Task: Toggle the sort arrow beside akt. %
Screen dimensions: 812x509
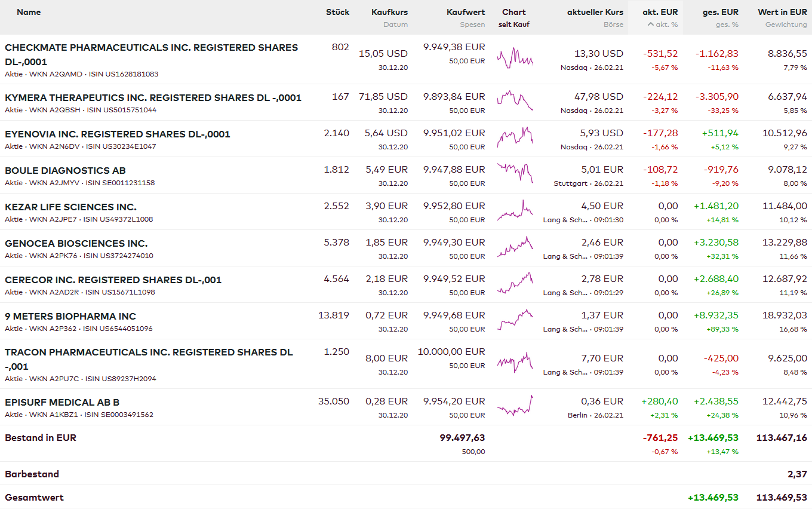Action: point(651,24)
